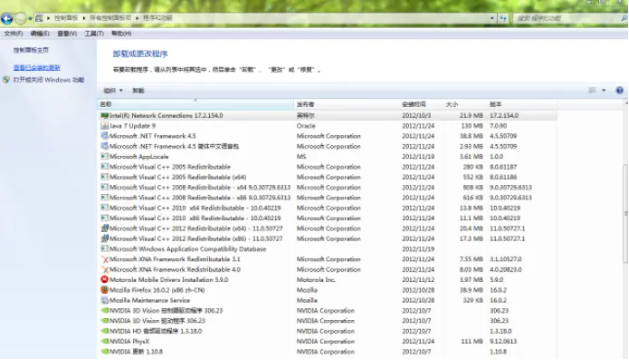Click the 查看已安装的更新 link

click(x=37, y=68)
